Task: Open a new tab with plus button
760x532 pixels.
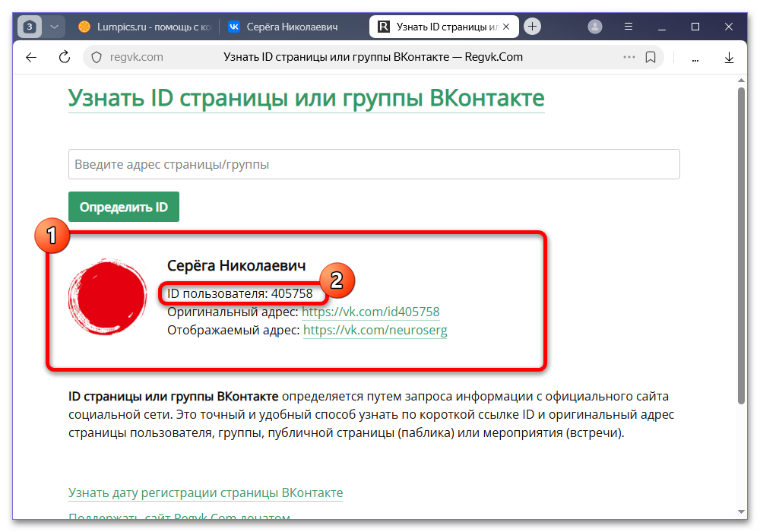Action: (x=532, y=27)
